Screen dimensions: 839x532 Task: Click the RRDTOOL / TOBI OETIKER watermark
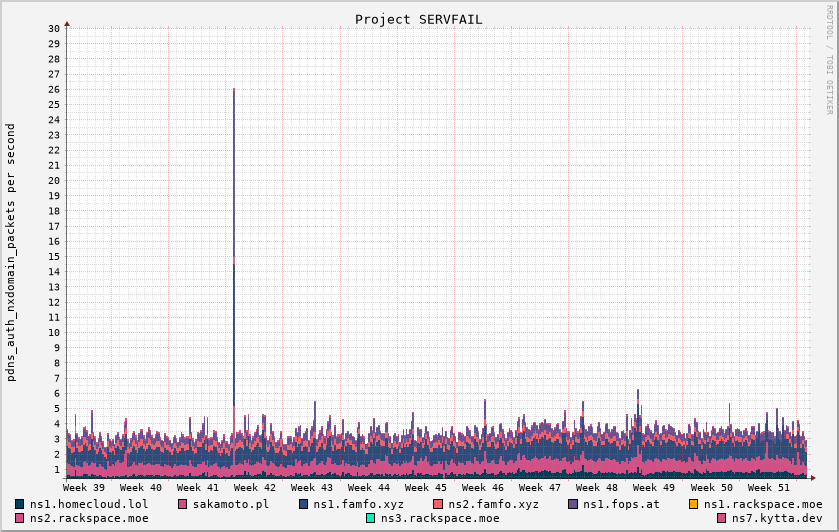tap(829, 58)
